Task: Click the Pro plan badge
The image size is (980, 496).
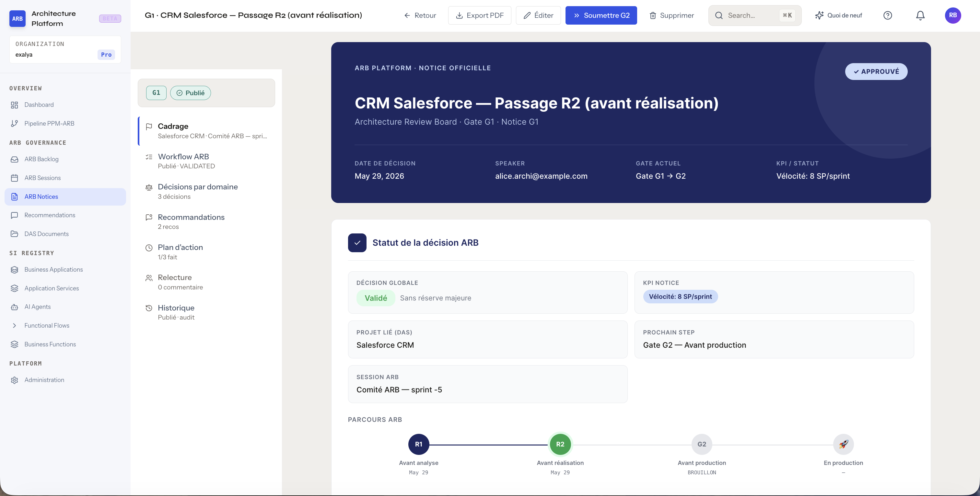Action: (x=106, y=55)
